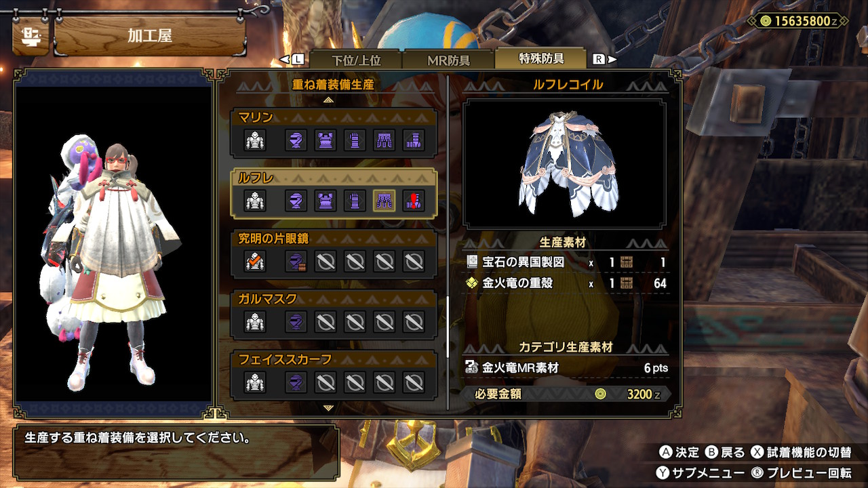Select the ガルマスク helmet icon
The height and width of the screenshot is (488, 868).
click(x=296, y=321)
